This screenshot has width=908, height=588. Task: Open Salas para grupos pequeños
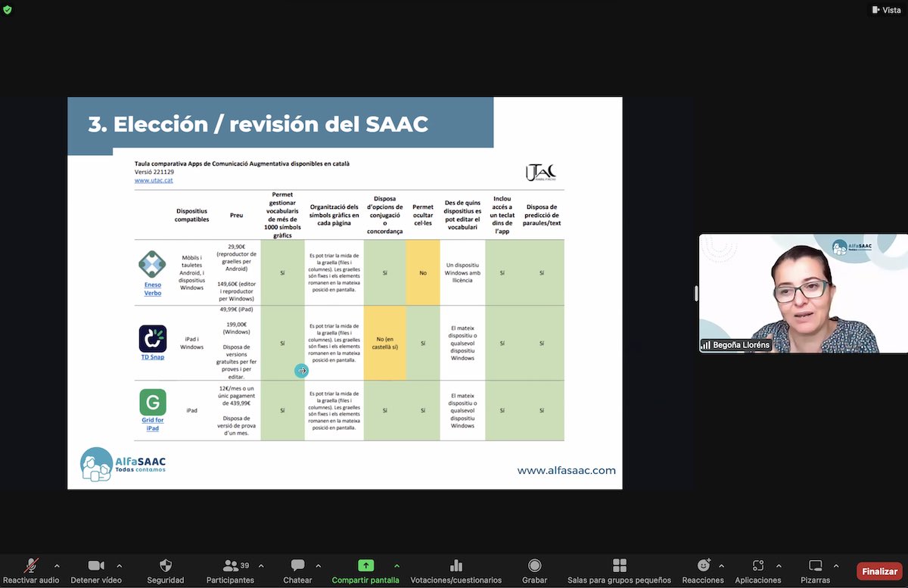[619, 571]
